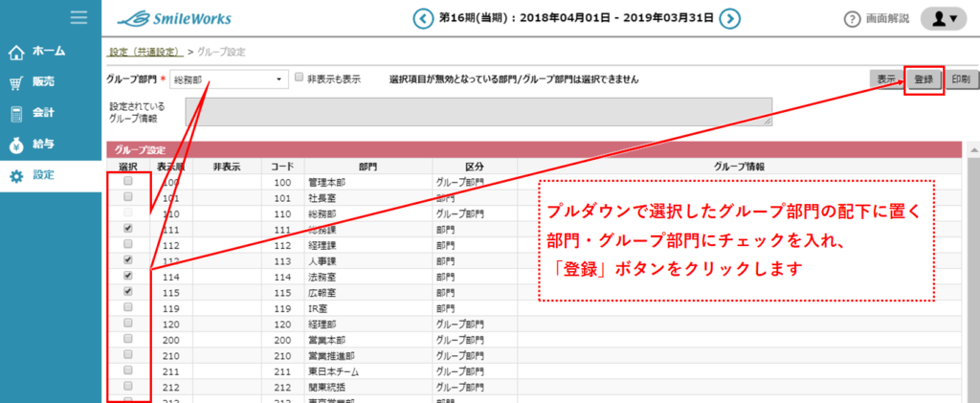Click the 非表示 column header
Viewport: 980px width, 403px height.
click(x=226, y=167)
